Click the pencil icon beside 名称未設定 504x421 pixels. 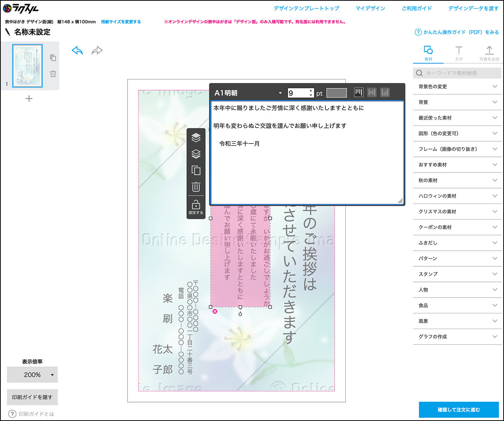tap(7, 32)
